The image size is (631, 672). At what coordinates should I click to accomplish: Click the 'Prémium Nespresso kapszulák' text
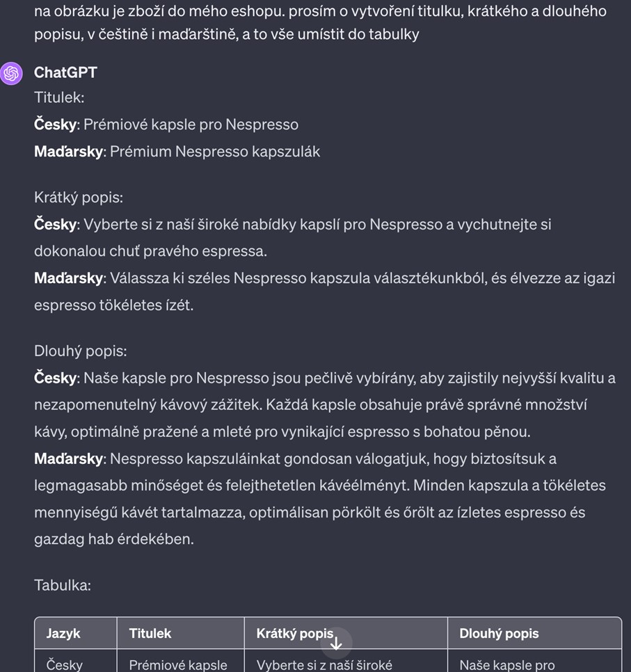pyautogui.click(x=214, y=151)
